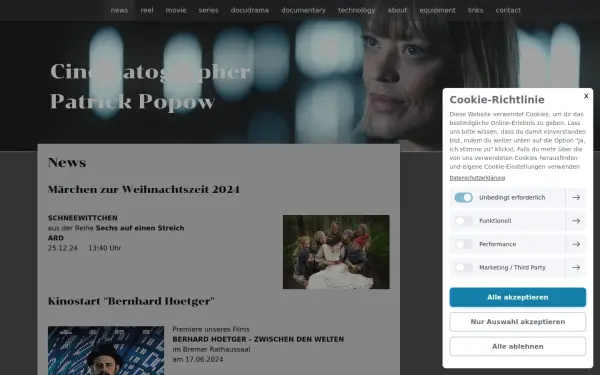Open the docudrama menu item
This screenshot has height=375, width=600.
pyautogui.click(x=250, y=10)
